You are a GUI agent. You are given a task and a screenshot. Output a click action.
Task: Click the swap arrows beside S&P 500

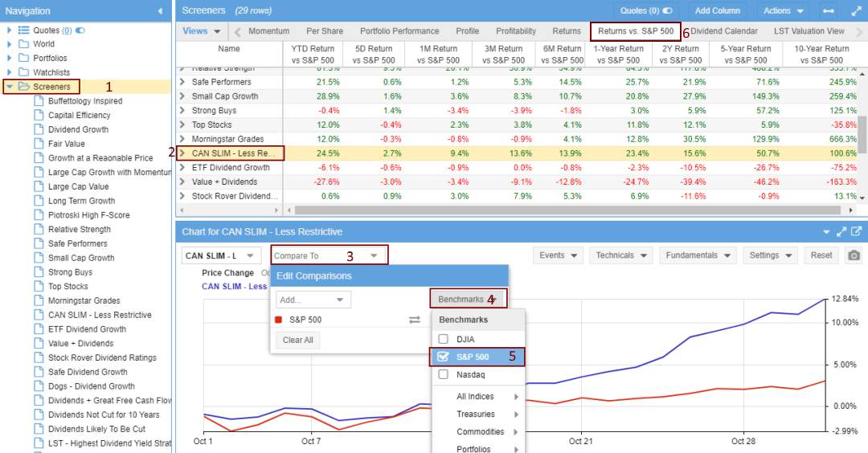click(x=415, y=320)
